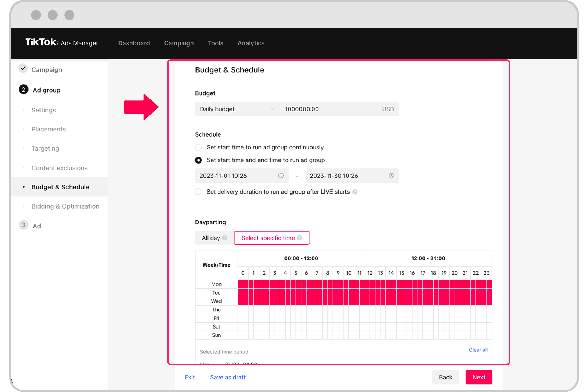Click the Campaign step checkmark icon
This screenshot has width=588, height=392.
(23, 69)
